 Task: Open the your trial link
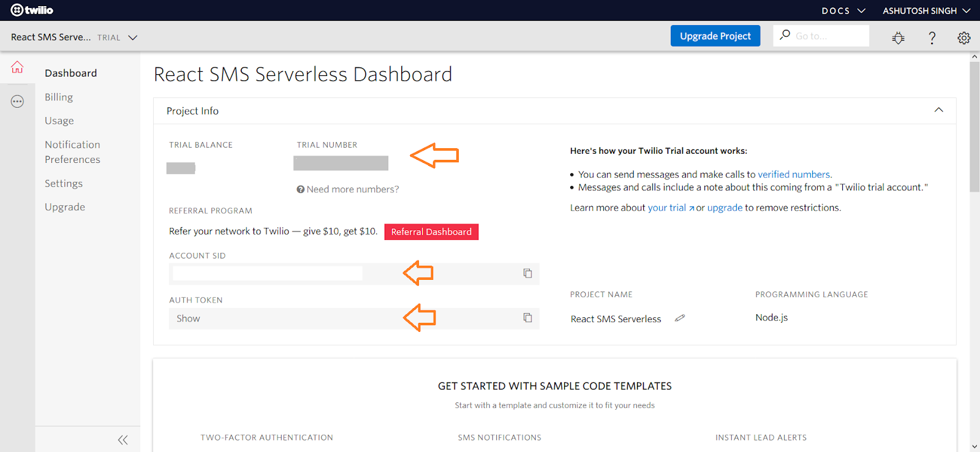(x=671, y=208)
